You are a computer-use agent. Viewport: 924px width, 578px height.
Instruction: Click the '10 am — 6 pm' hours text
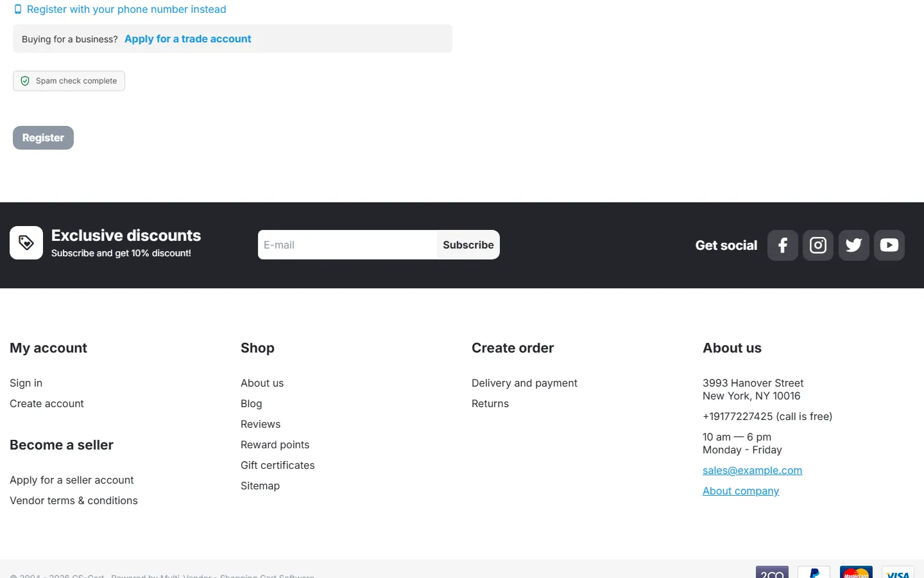737,437
